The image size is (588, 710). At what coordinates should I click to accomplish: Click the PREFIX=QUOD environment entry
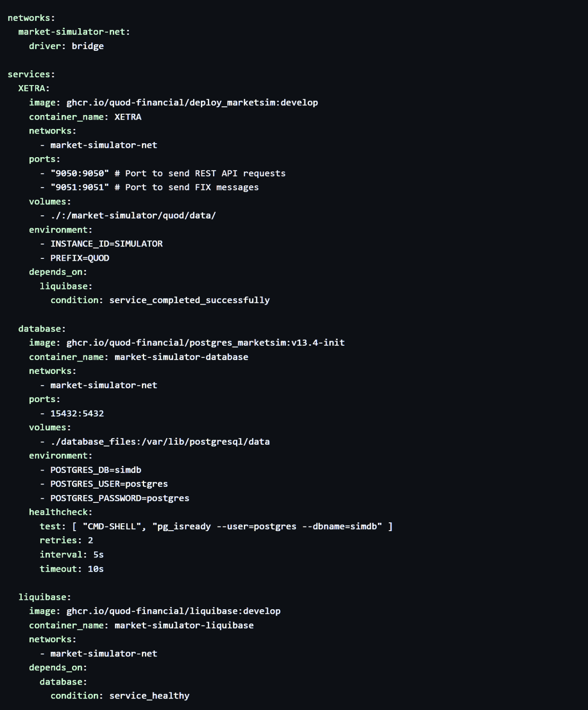tap(79, 258)
